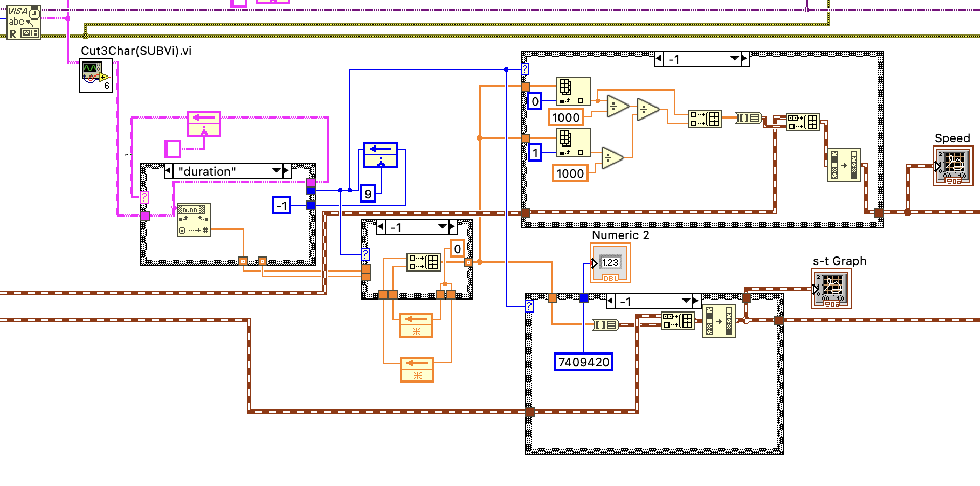The width and height of the screenshot is (980, 486).
Task: Select the numeric constant 9
Action: [x=368, y=194]
